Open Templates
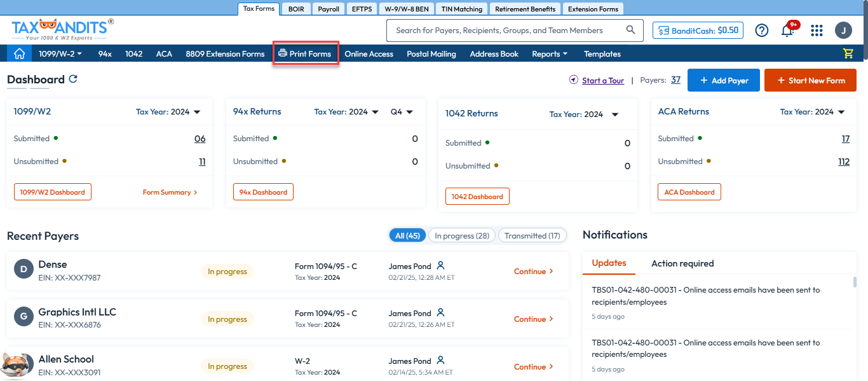This screenshot has width=868, height=381. (x=602, y=53)
